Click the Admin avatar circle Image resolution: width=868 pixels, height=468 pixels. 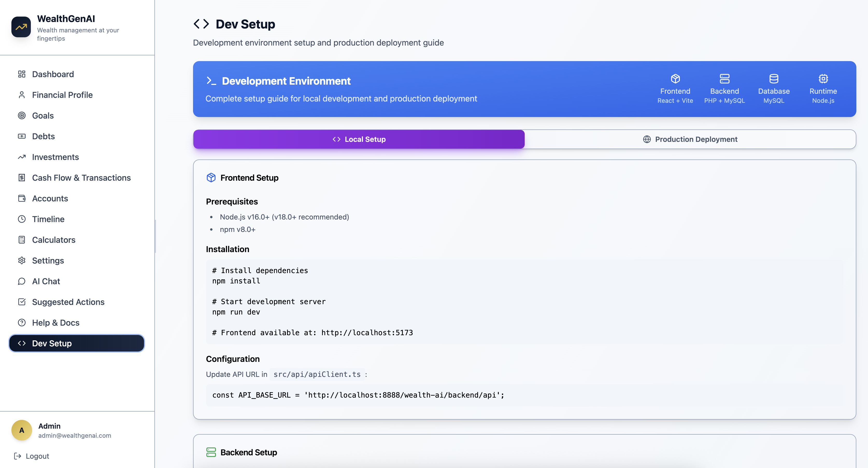coord(22,430)
